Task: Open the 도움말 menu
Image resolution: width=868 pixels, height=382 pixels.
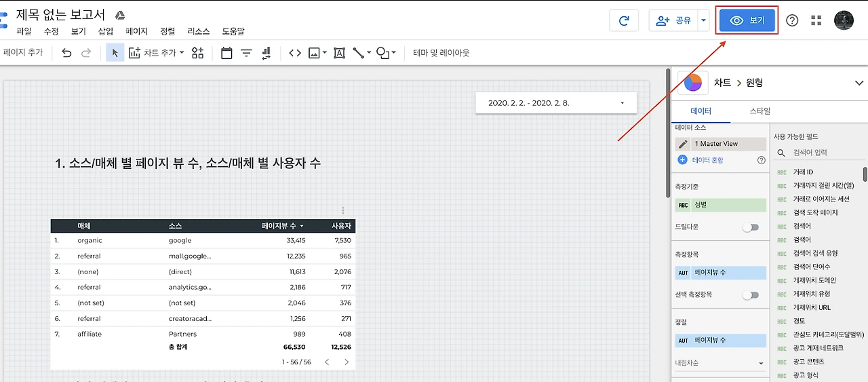Action: [x=233, y=31]
